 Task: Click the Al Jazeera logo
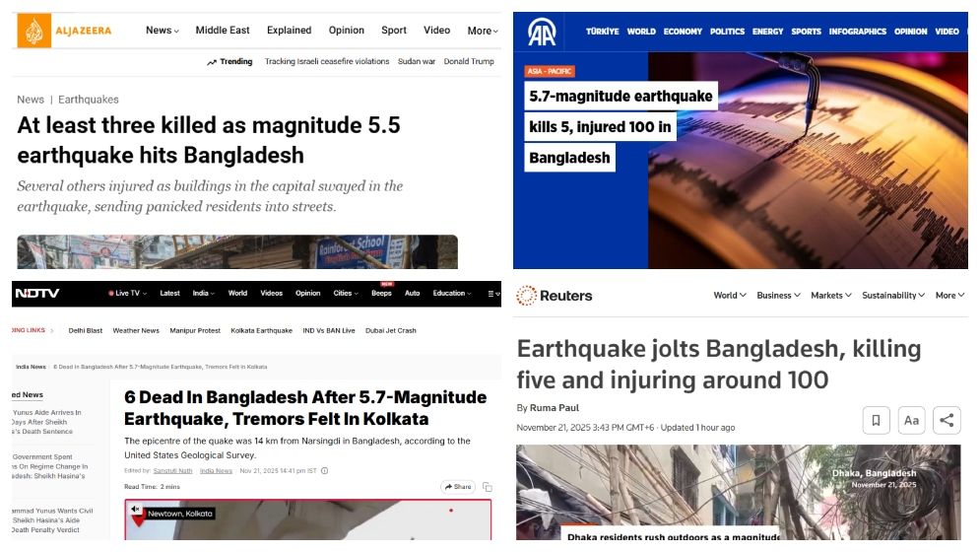(x=64, y=30)
